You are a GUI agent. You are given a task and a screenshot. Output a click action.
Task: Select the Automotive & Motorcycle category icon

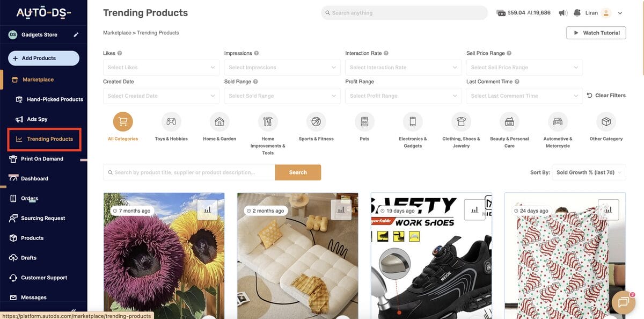(x=558, y=122)
